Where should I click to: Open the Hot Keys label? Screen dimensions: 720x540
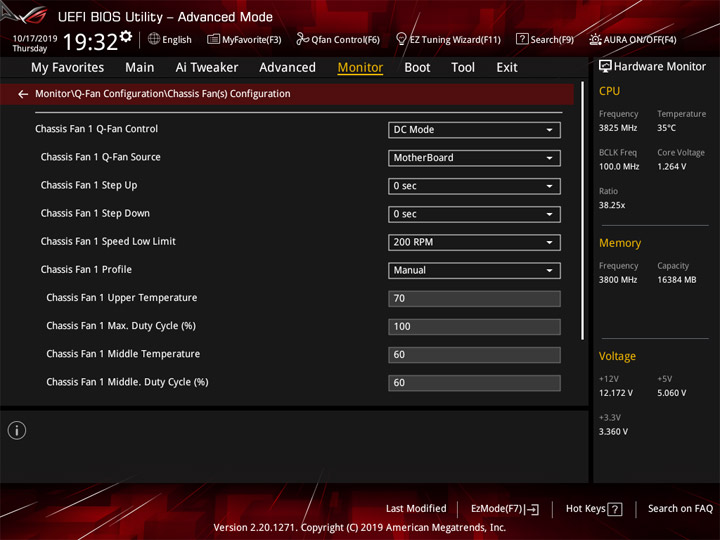click(x=585, y=509)
